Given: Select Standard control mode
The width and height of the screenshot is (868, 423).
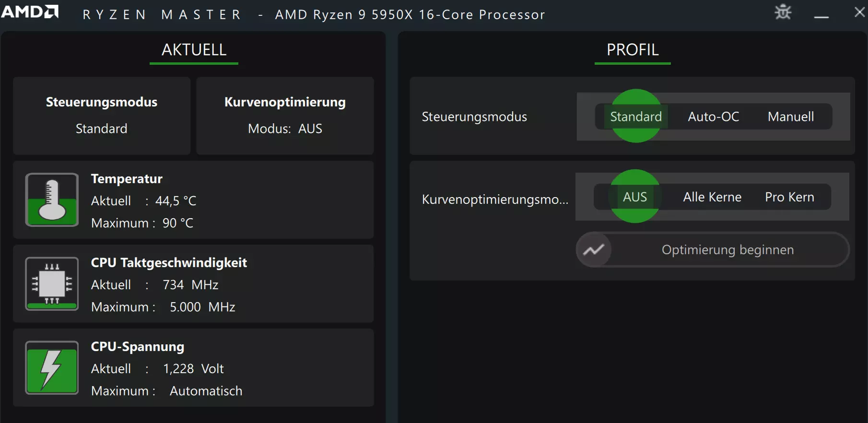Looking at the screenshot, I should [x=636, y=117].
